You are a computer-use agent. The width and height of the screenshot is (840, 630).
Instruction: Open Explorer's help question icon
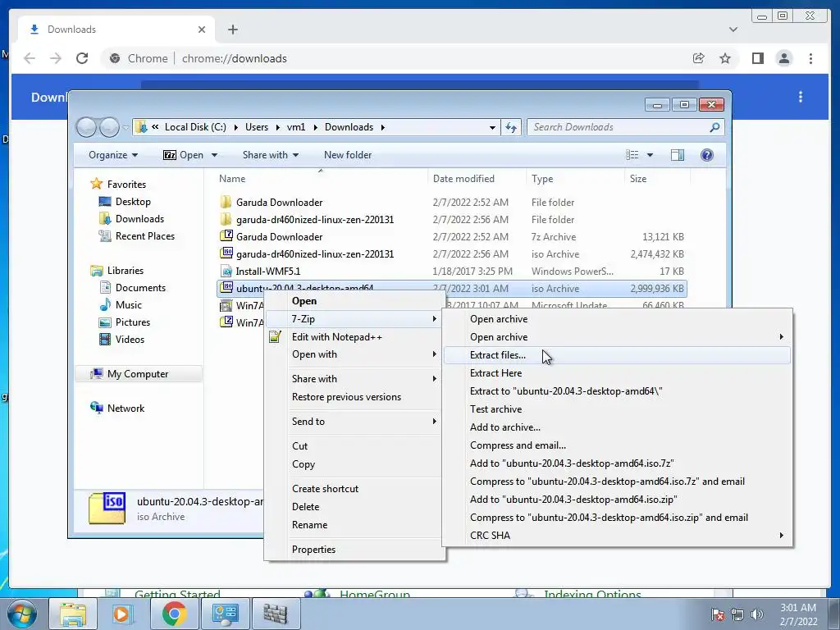[x=706, y=155]
